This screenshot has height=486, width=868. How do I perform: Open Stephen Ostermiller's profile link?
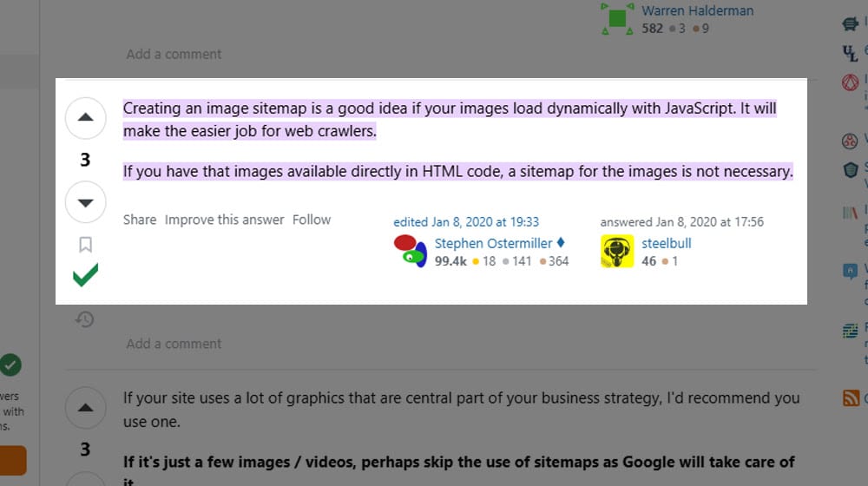tap(493, 243)
